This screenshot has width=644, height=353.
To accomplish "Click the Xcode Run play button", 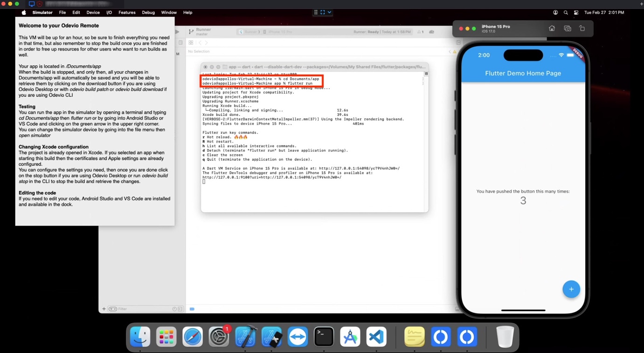I will tap(177, 32).
